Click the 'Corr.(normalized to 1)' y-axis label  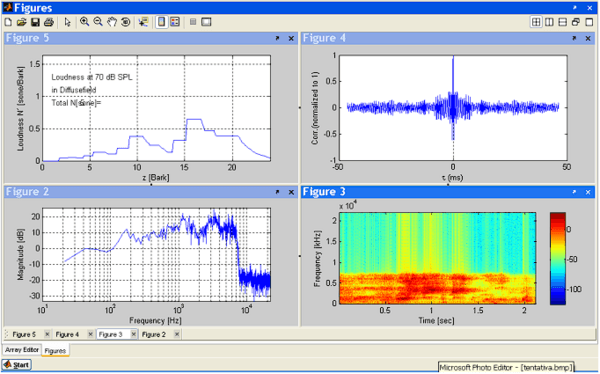click(315, 108)
